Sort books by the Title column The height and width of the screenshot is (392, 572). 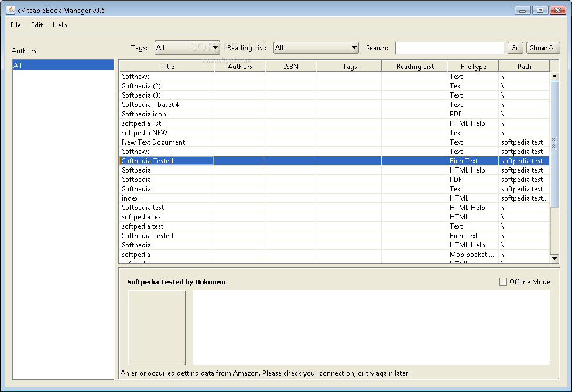pos(167,66)
